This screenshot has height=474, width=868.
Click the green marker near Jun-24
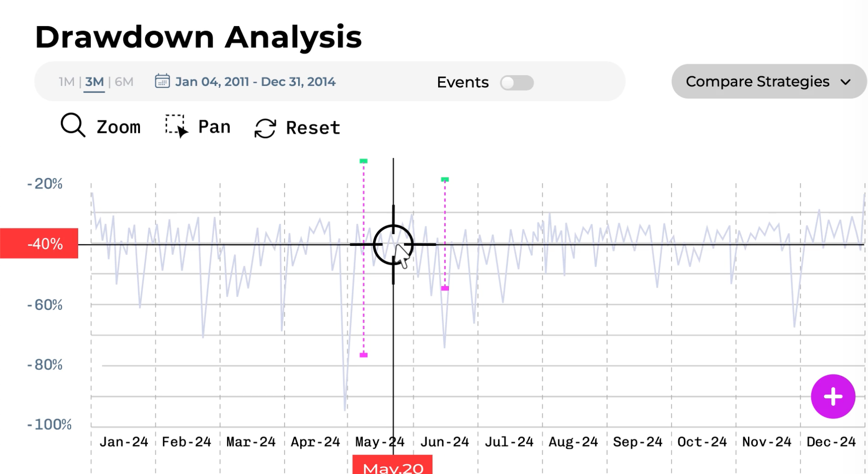pyautogui.click(x=445, y=178)
